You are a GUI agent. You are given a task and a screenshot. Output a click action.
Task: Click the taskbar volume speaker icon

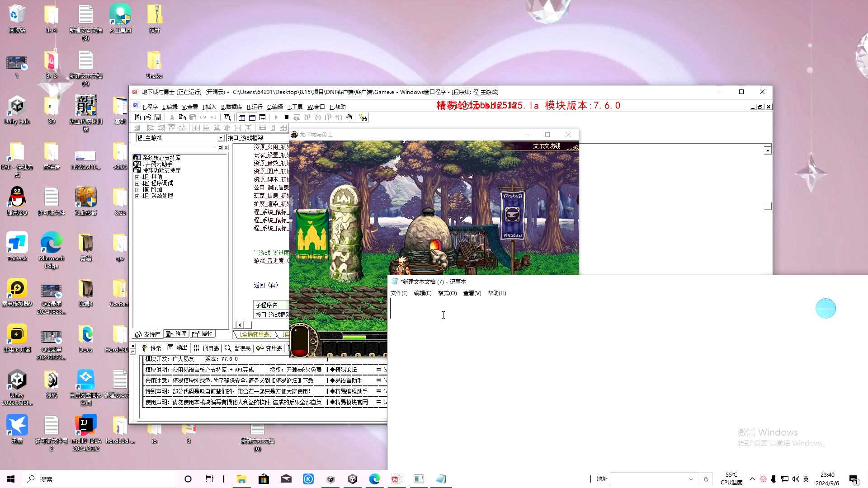point(795,479)
